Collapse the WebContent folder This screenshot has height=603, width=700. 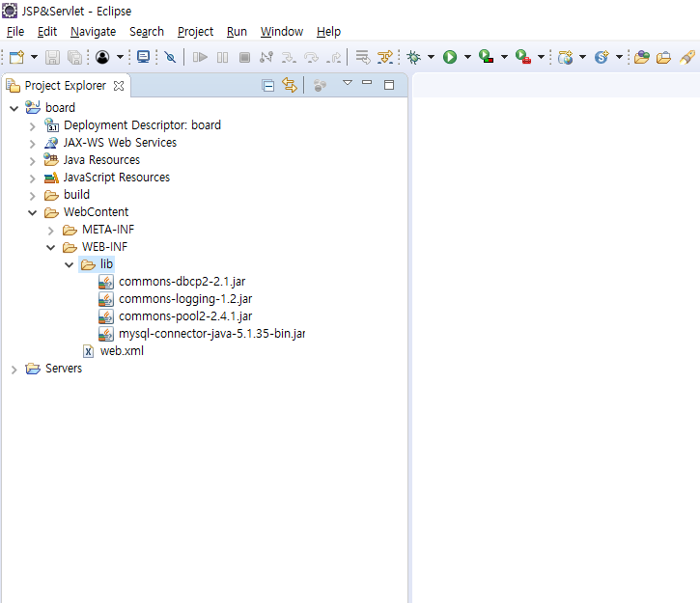click(x=33, y=213)
